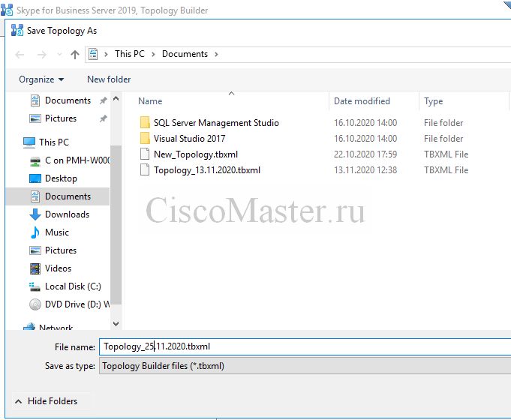Open Music in navigation pane
Image resolution: width=511 pixels, height=420 pixels.
(x=57, y=232)
